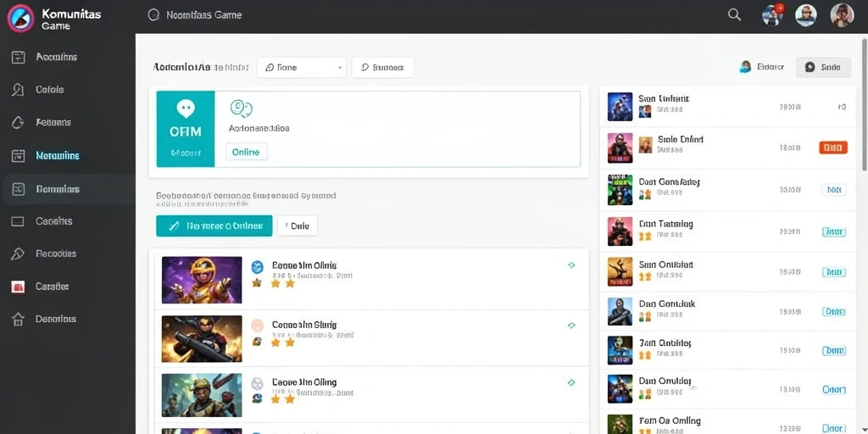Click the star rating under 'Eaone Mn Olinis'

pyautogui.click(x=282, y=283)
